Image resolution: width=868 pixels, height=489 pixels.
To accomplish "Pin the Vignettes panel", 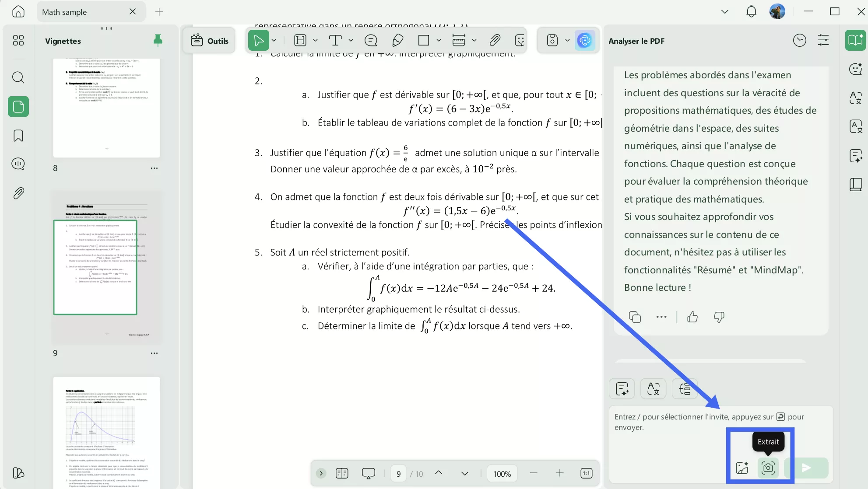I will click(158, 40).
